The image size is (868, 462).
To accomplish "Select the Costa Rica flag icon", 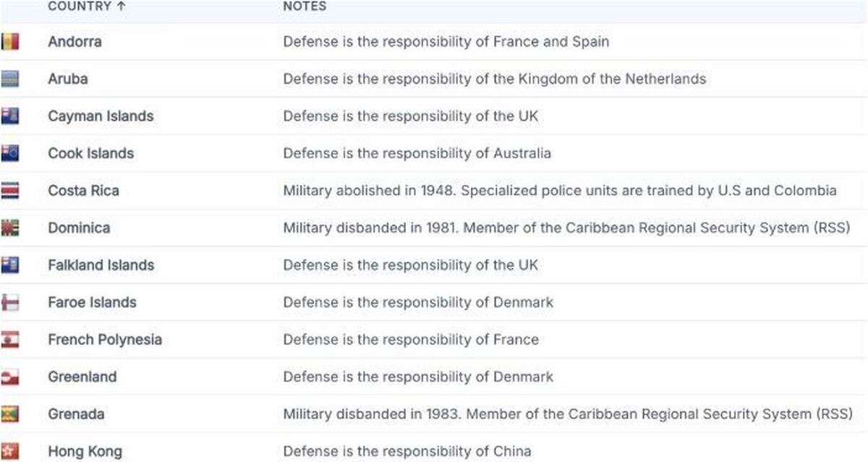I will click(x=10, y=191).
